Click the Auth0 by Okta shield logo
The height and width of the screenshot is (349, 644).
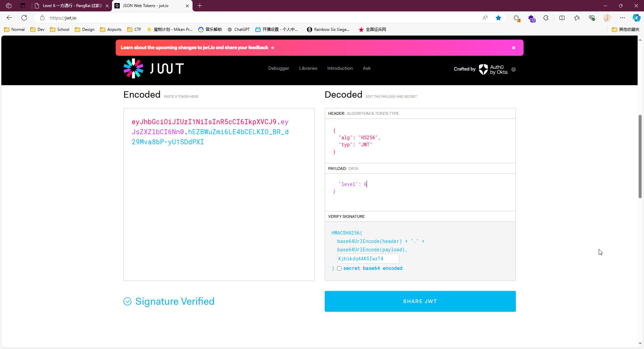[483, 69]
